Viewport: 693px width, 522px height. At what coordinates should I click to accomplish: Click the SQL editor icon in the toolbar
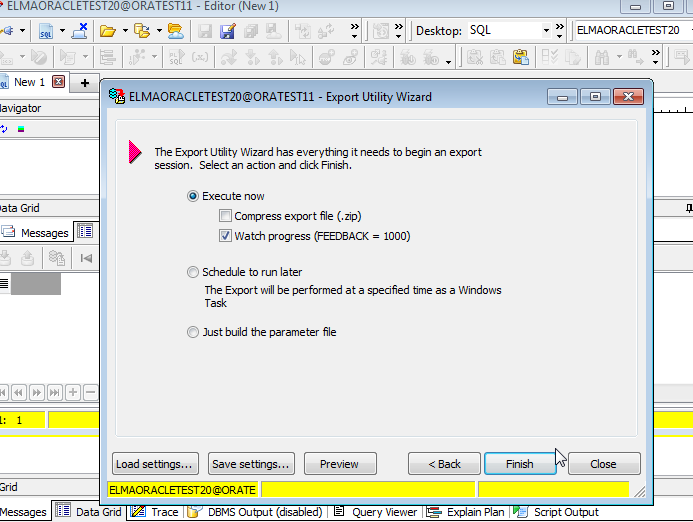tap(46, 31)
